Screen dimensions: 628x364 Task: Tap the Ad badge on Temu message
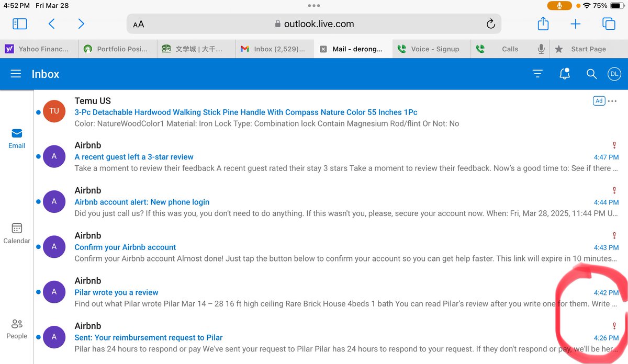point(599,101)
